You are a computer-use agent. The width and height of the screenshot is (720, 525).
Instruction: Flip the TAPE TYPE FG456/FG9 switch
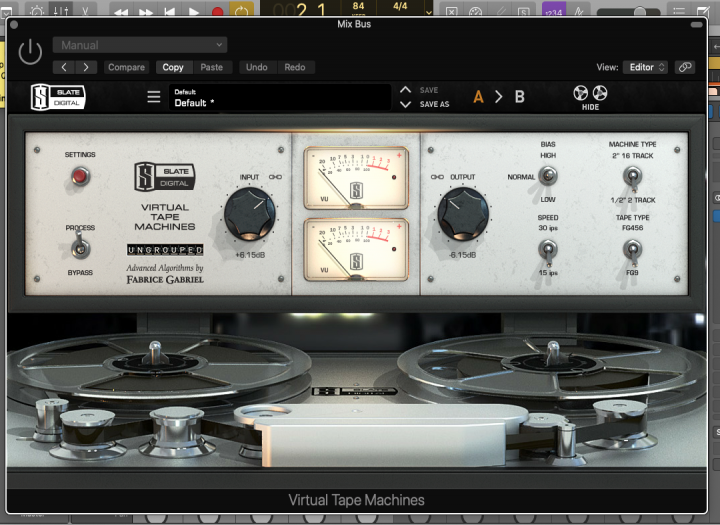pyautogui.click(x=632, y=252)
